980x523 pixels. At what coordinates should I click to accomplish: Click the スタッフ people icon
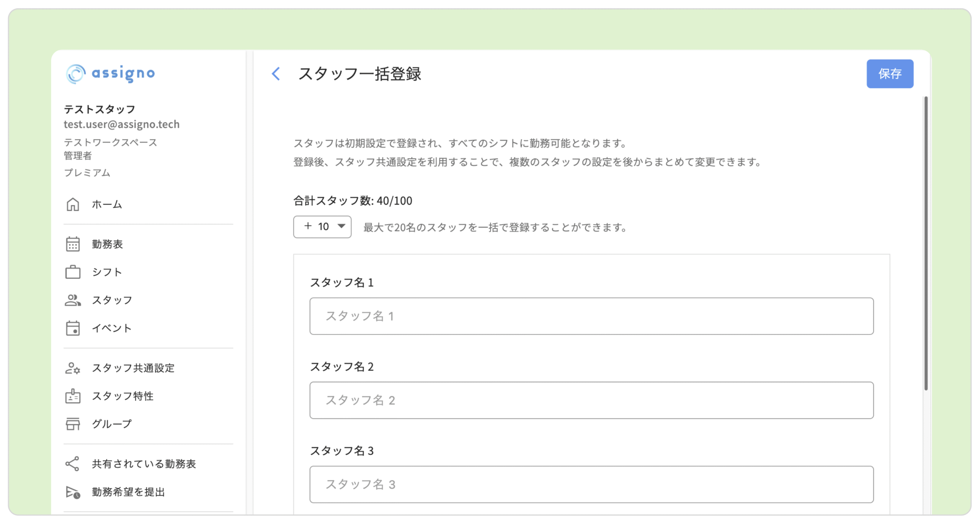(73, 300)
